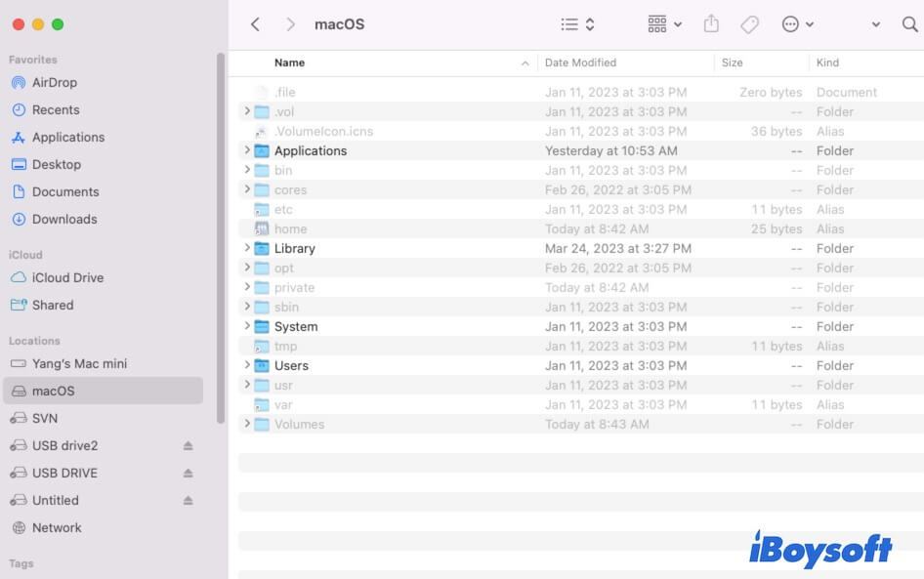This screenshot has width=924, height=579.
Task: Open the More actions ellipsis icon
Action: tap(791, 23)
